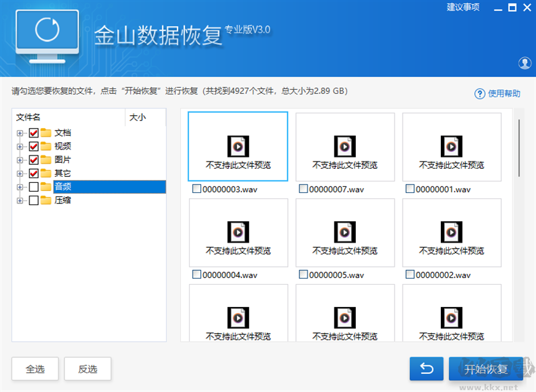Click the play icon on 00000003.wav preview
Image resolution: width=536 pixels, height=392 pixels.
[x=238, y=145]
